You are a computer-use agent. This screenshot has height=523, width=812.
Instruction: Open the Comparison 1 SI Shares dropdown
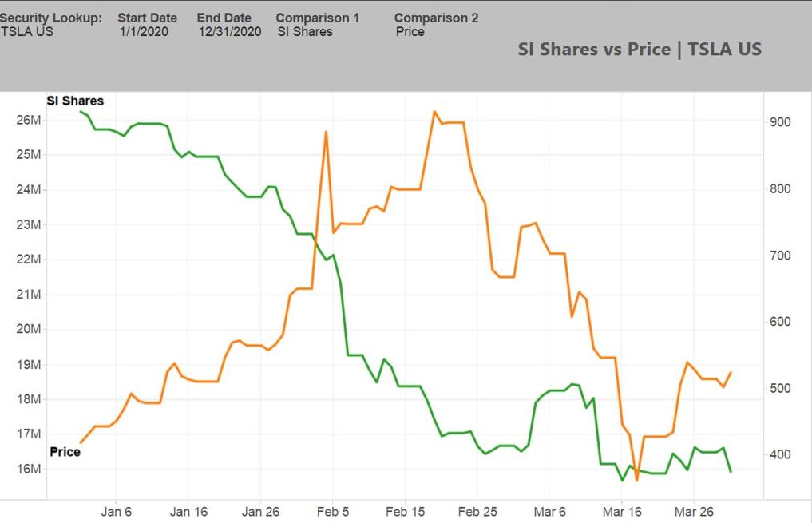tap(304, 32)
